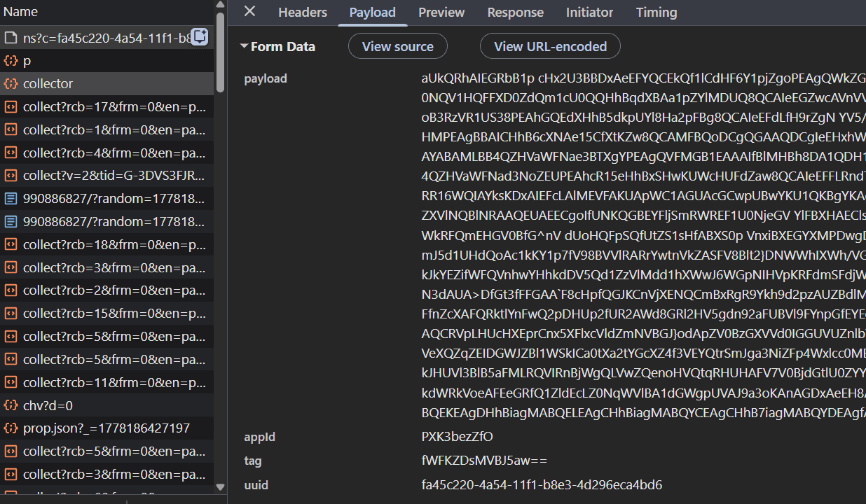Screen dimensions: 866x504
Task: Click the payload line starting with BQEKEAgDHhBiag
Action: [643, 413]
